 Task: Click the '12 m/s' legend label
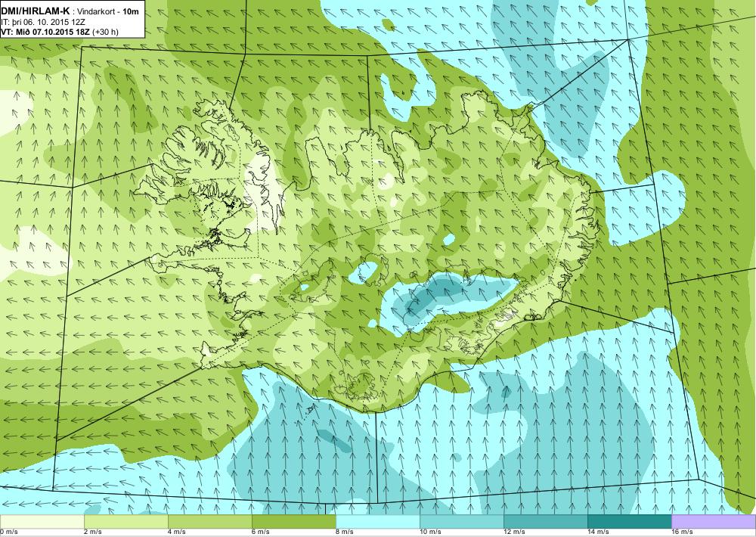tap(514, 532)
